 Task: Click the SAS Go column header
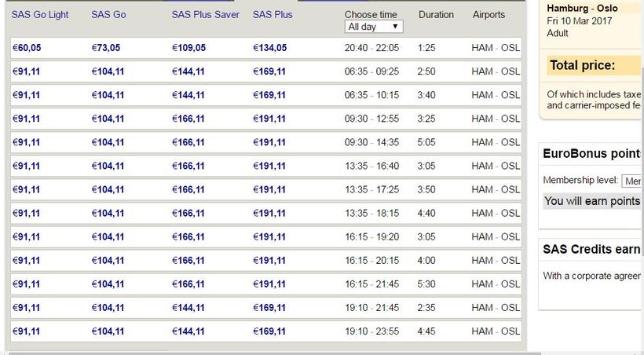[108, 15]
